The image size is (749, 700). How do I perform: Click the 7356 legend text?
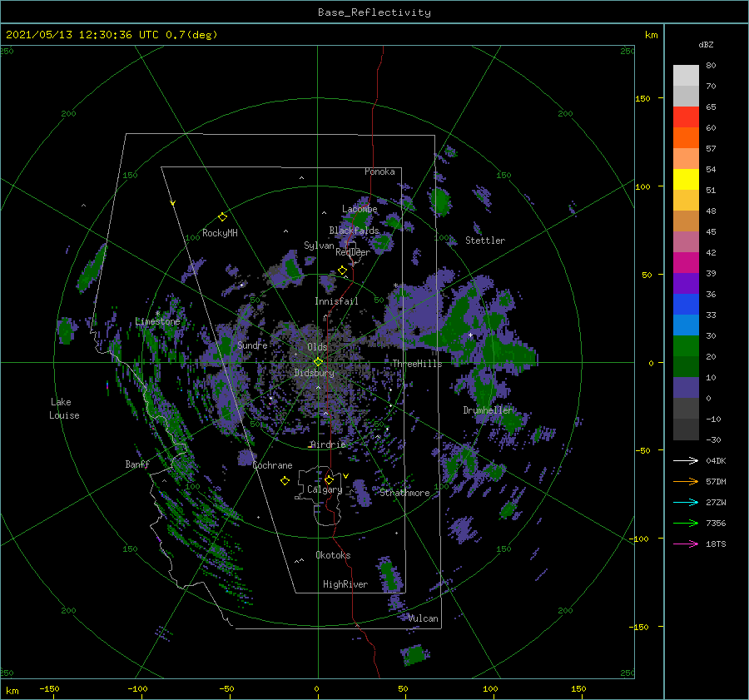(x=716, y=524)
